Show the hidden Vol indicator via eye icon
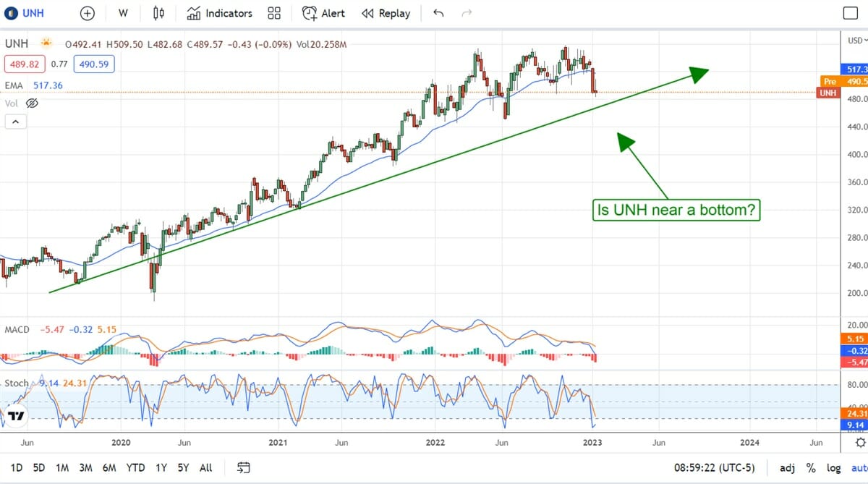Screen dimensions: 868x484 coord(32,103)
